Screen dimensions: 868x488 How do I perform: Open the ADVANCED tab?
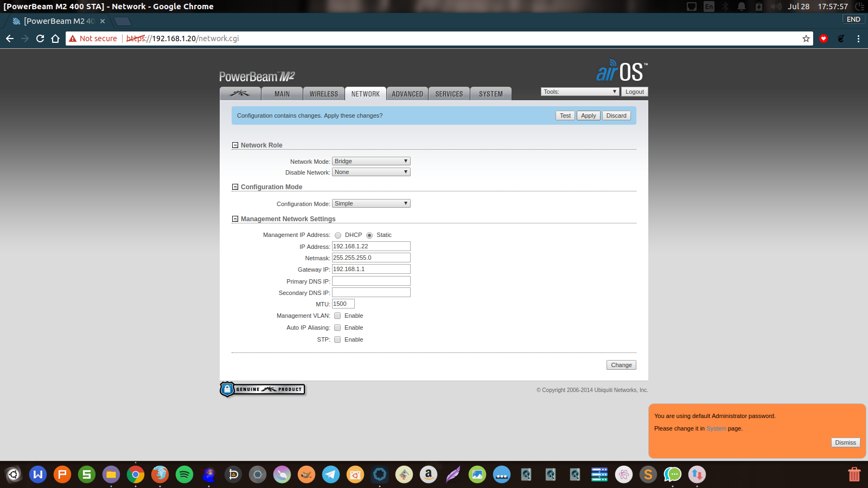[407, 93]
